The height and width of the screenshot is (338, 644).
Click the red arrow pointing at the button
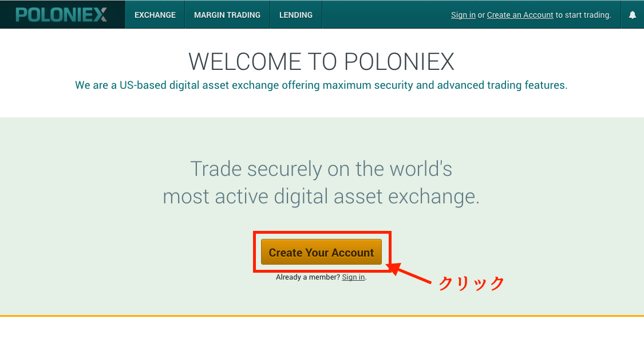click(x=409, y=273)
